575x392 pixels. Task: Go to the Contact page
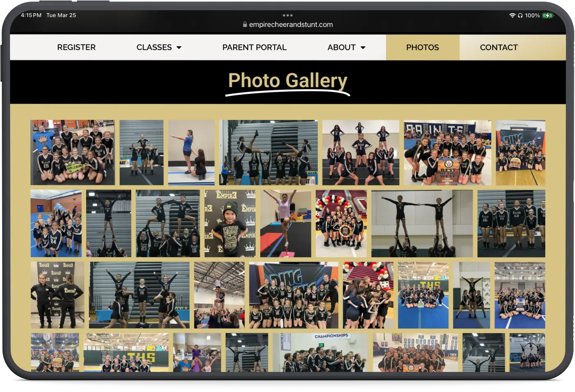point(499,47)
